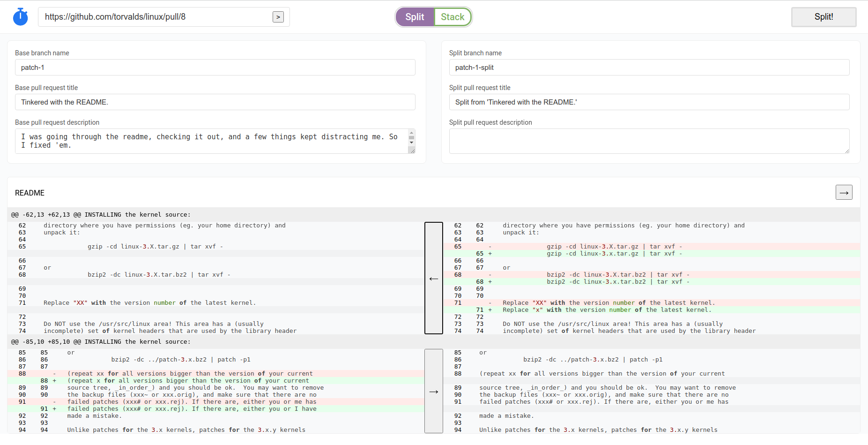868x445 pixels.
Task: Click added line 'Replace "x" with the version'
Action: 652,310
